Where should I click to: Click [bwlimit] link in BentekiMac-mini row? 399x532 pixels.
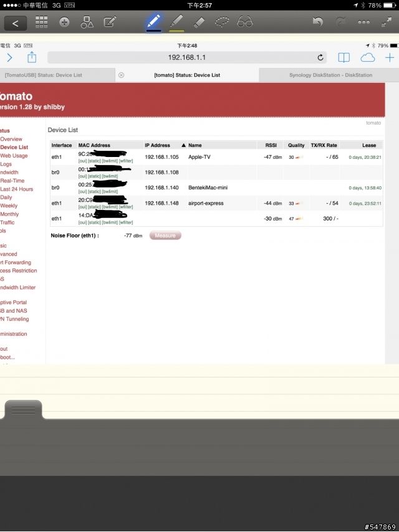110,192
